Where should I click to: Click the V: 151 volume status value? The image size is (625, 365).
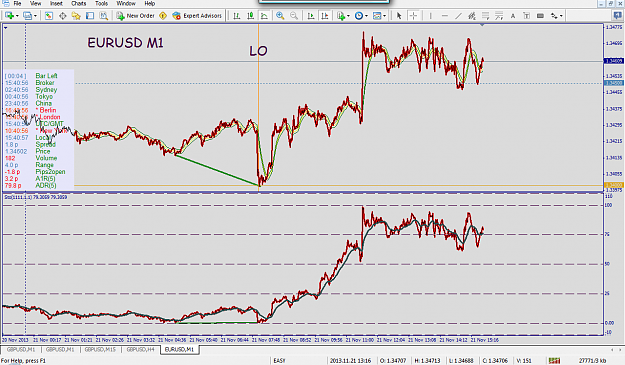tap(524, 361)
